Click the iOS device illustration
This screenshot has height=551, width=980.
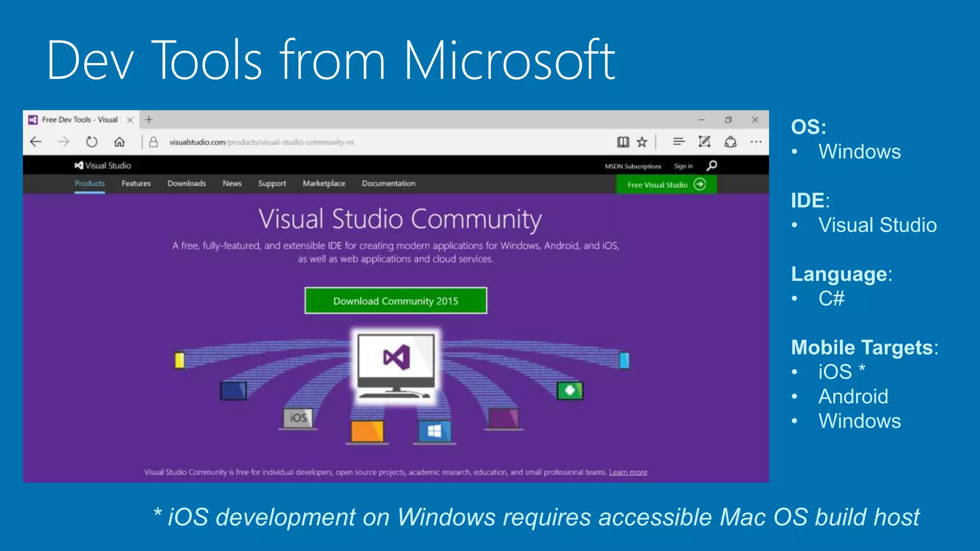point(298,419)
